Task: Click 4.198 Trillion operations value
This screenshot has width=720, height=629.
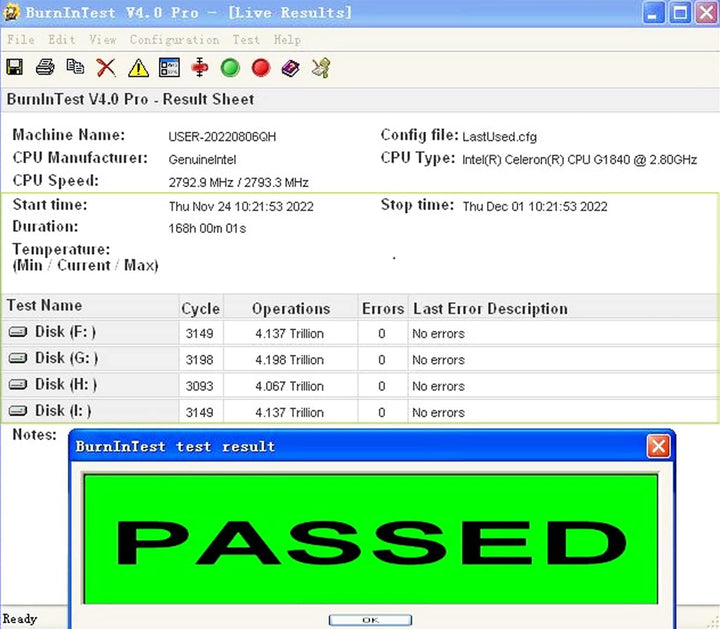Action: (x=290, y=360)
